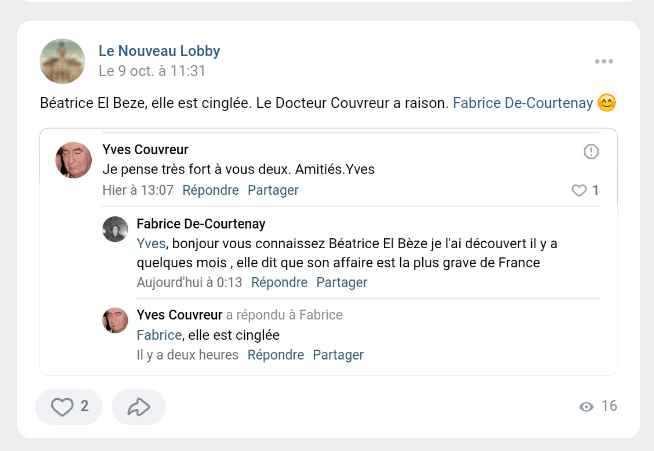This screenshot has width=654, height=451.
Task: Open the post timestamp 9 oct. à 11:31
Action: pos(152,71)
